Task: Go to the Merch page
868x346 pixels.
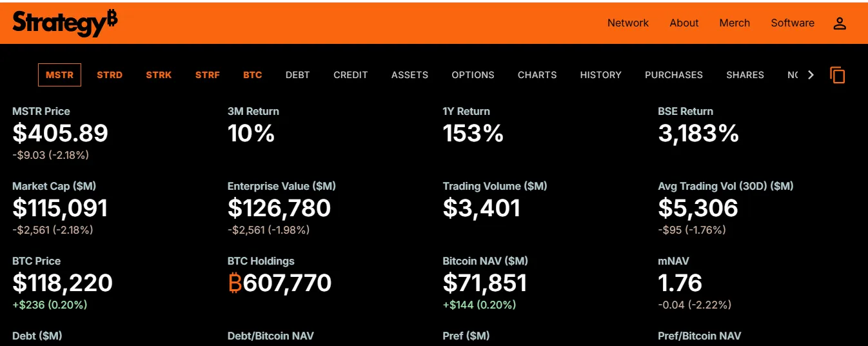Action: (735, 23)
